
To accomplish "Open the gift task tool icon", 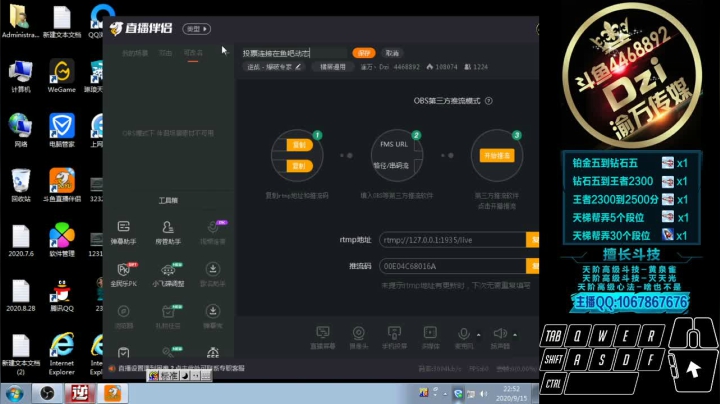I will [x=168, y=316].
